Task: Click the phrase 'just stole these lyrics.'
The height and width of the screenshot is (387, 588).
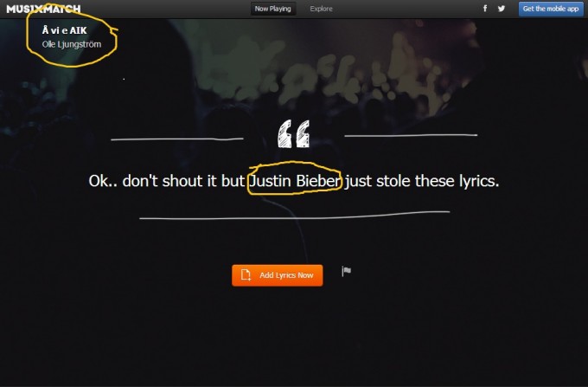Action: click(x=422, y=181)
